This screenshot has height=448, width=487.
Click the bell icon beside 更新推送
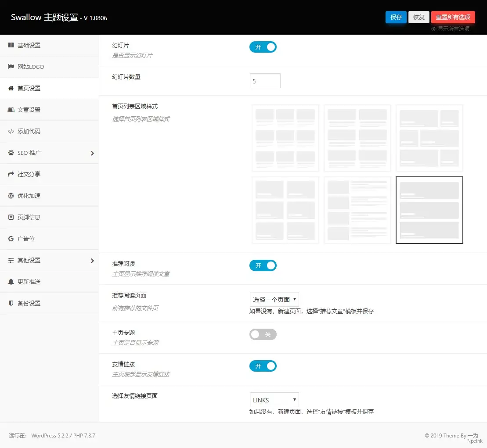11,282
